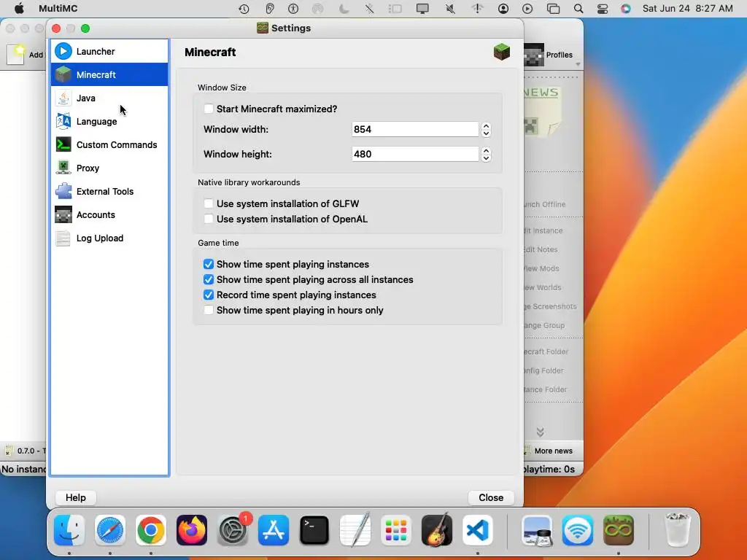Image resolution: width=747 pixels, height=560 pixels.
Task: Open the Wi-Fi app in the Dock
Action: tap(578, 530)
